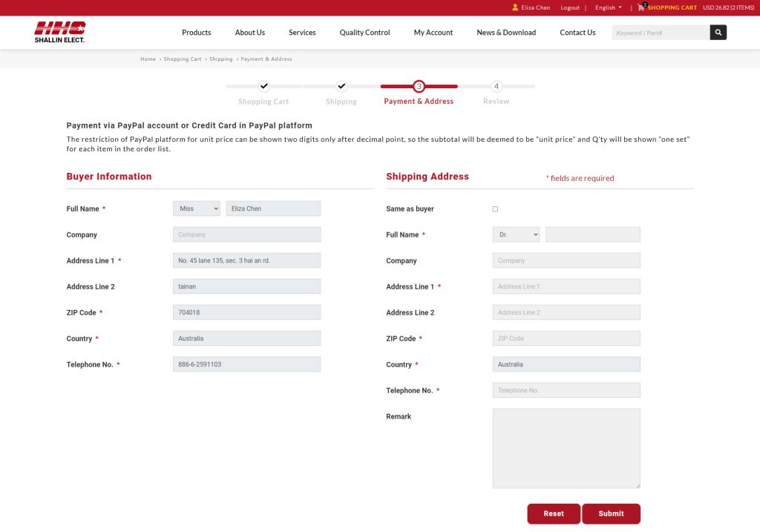The width and height of the screenshot is (760, 532).
Task: Click the Keyword / Part# search field
Action: pyautogui.click(x=661, y=33)
